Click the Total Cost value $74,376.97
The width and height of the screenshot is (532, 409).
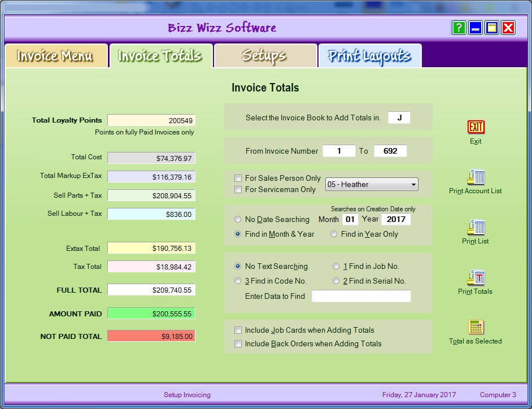click(x=151, y=158)
